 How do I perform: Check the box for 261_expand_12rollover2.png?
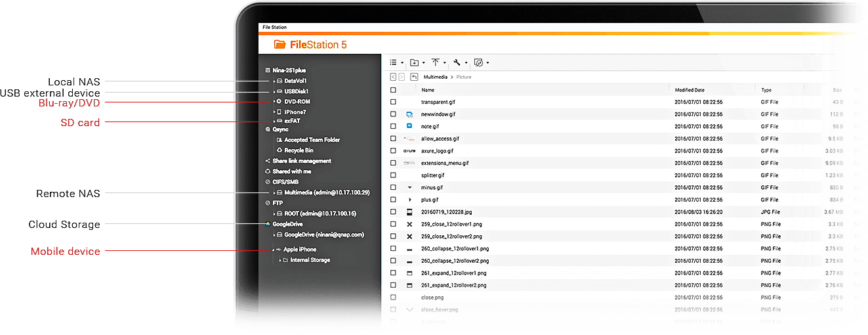click(x=393, y=285)
